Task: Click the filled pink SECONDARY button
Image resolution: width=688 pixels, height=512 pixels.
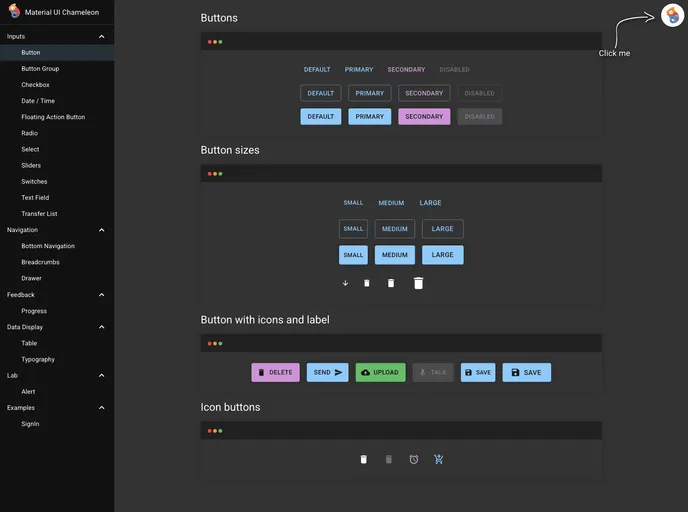Action: [x=424, y=117]
